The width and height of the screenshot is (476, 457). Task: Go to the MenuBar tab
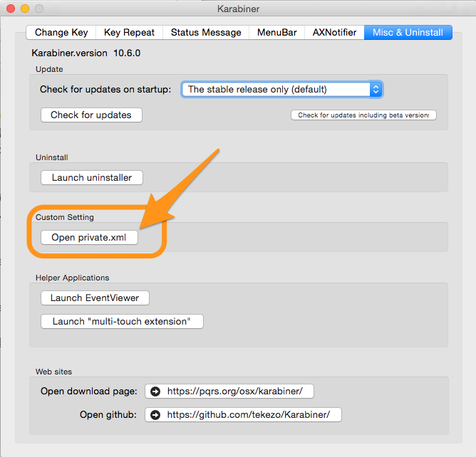(x=277, y=33)
